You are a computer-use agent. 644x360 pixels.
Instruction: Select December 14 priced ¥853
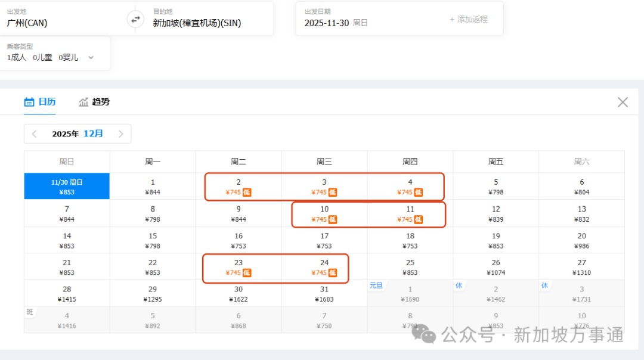[67, 240]
